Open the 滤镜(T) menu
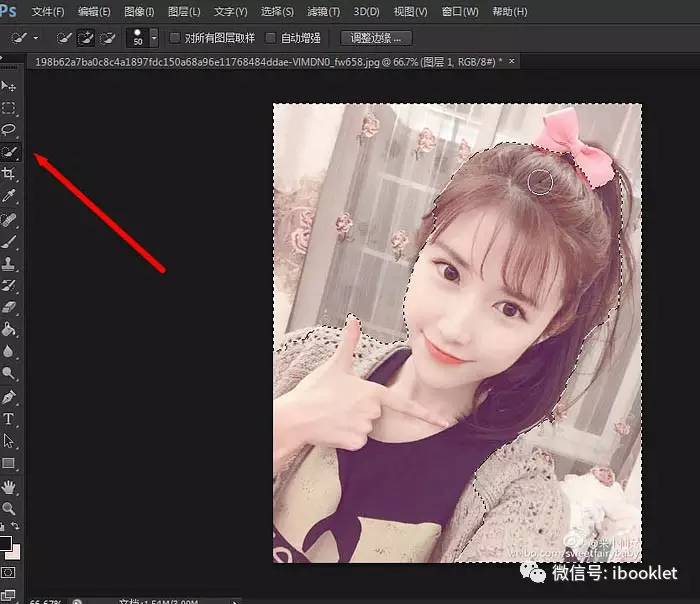700x604 pixels. [x=322, y=12]
